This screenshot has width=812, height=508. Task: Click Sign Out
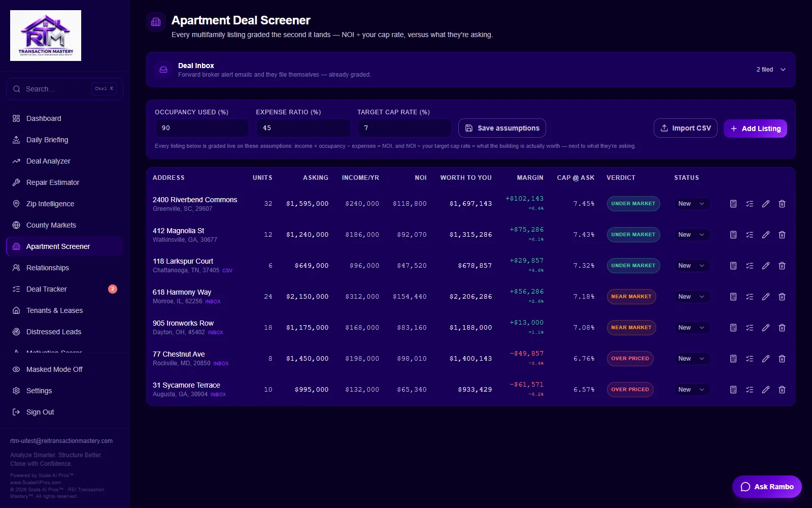point(64,412)
